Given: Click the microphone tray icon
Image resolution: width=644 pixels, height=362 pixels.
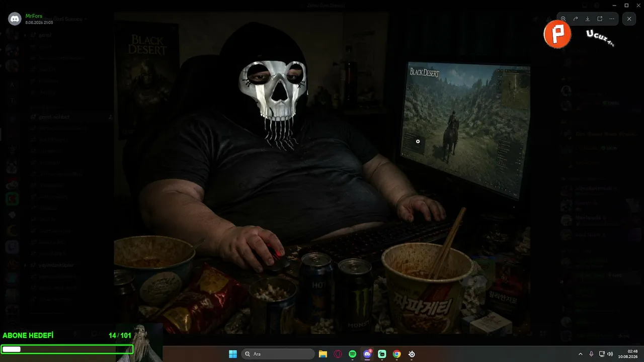Looking at the screenshot, I should click(x=591, y=354).
